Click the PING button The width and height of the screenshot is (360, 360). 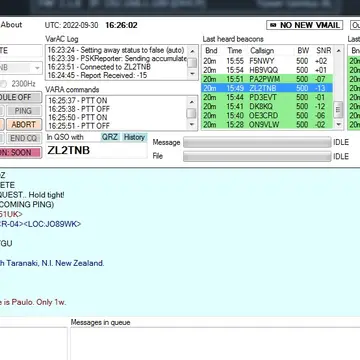coord(23,111)
